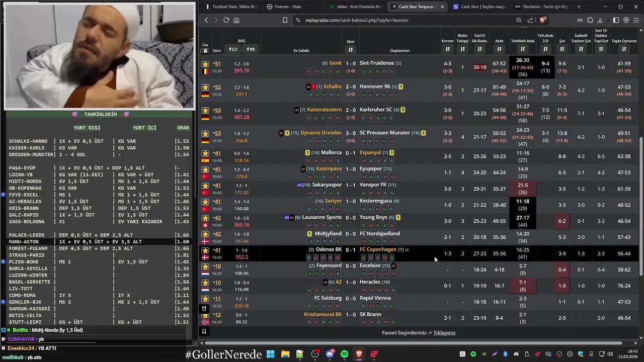Toggle favorite star for Genk match

click(205, 64)
